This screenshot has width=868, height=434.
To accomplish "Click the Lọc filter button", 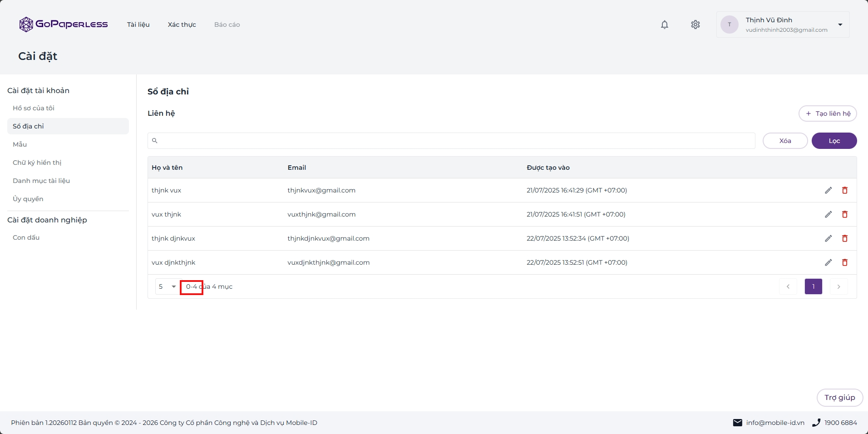I will point(834,141).
